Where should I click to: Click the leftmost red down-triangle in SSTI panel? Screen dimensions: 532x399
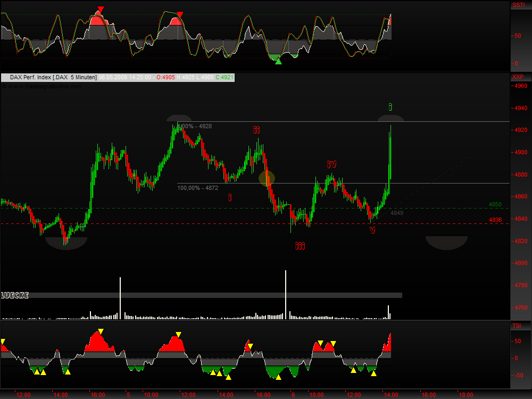tap(101, 10)
